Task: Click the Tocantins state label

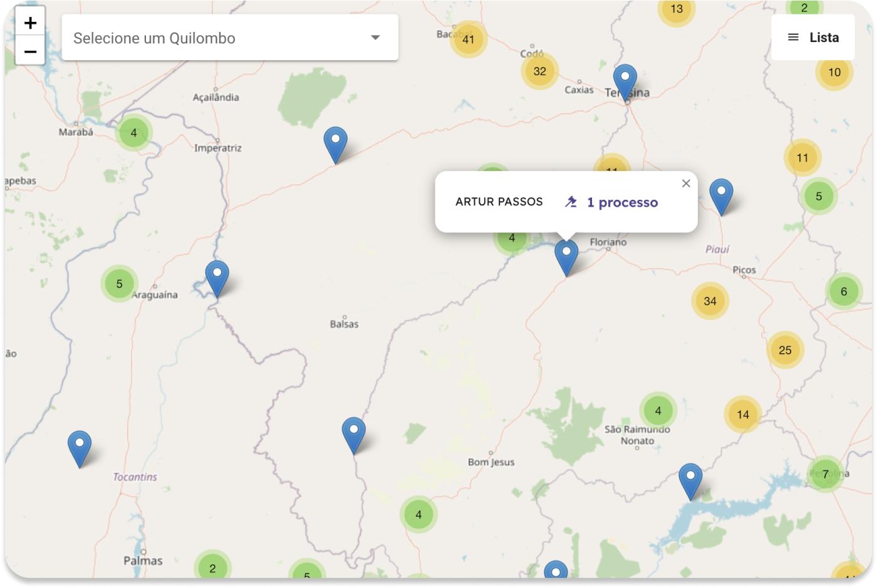Action: click(135, 477)
